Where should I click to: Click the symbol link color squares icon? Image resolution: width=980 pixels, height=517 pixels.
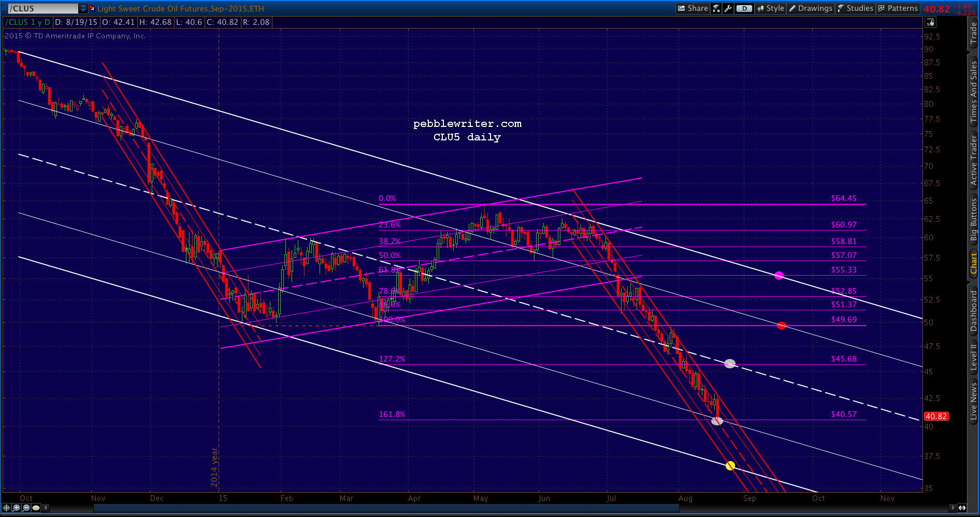point(92,8)
